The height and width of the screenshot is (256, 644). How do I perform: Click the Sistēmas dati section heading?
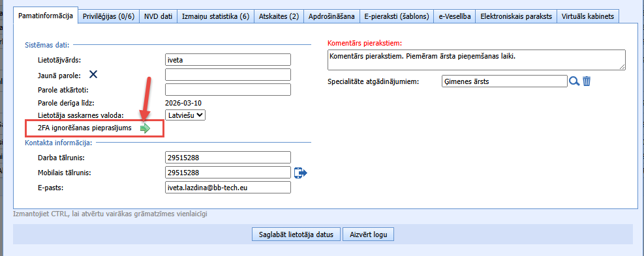pyautogui.click(x=47, y=44)
